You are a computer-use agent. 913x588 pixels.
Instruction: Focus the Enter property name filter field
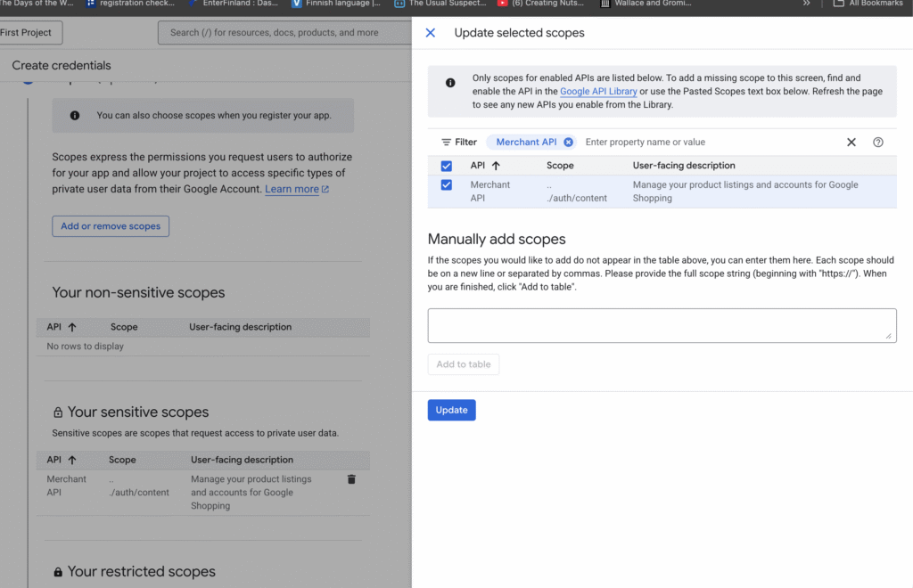point(704,143)
